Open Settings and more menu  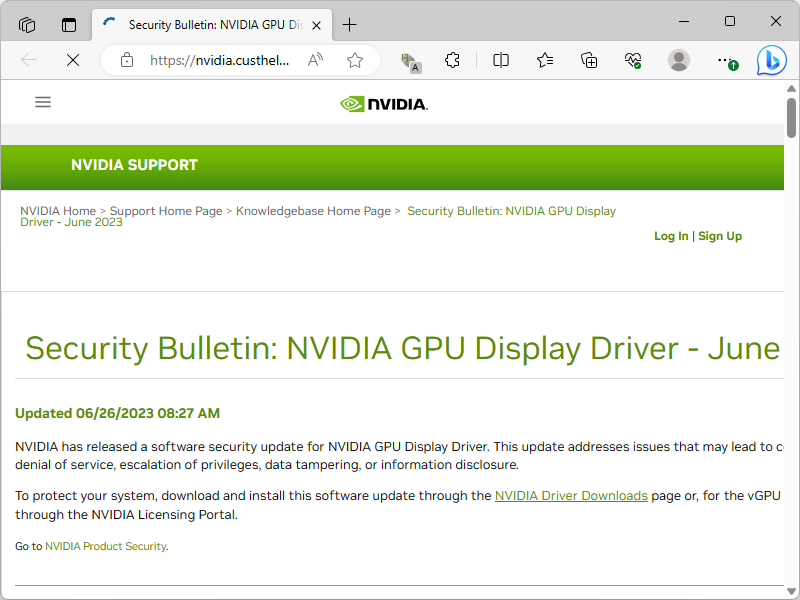(x=726, y=61)
